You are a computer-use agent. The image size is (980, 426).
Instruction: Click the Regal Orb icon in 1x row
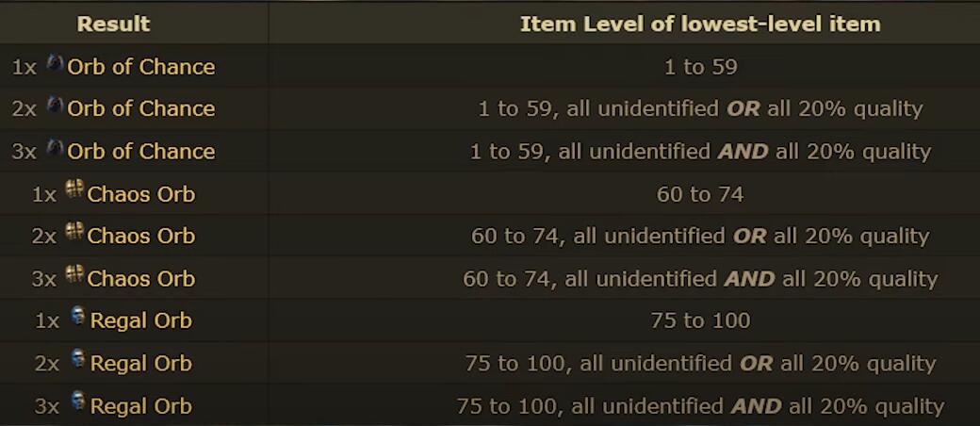click(x=78, y=317)
